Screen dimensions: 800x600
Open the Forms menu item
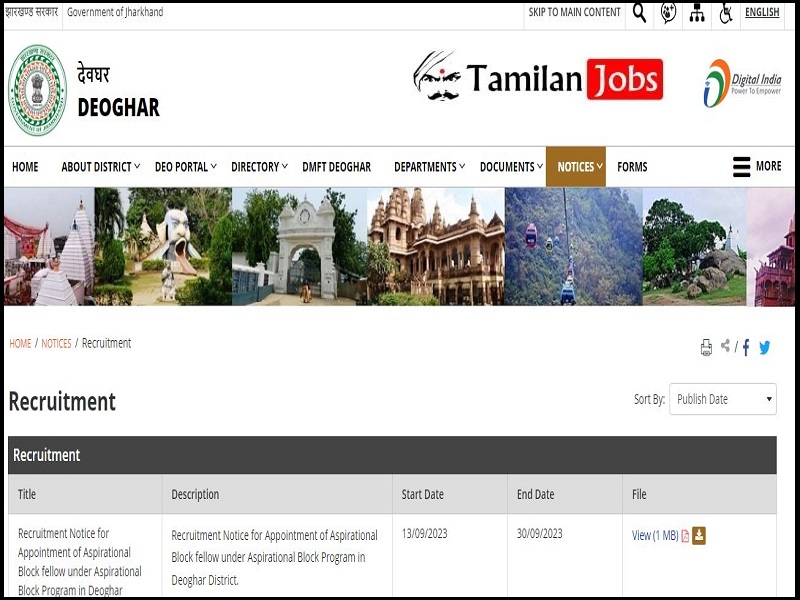(632, 167)
